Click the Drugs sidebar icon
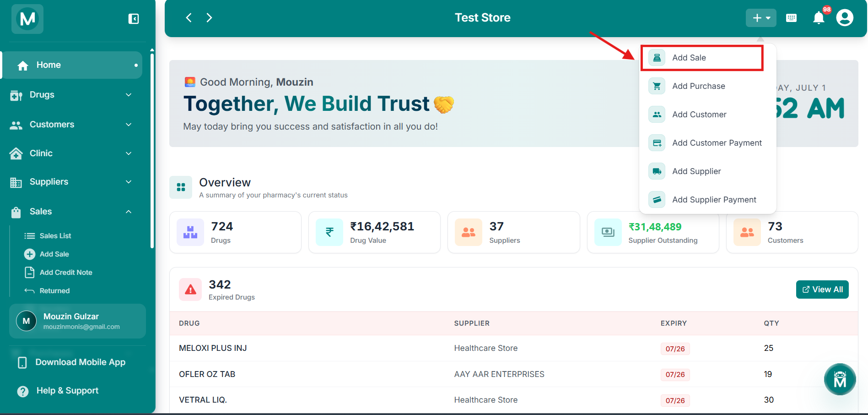The image size is (868, 415). [16, 95]
